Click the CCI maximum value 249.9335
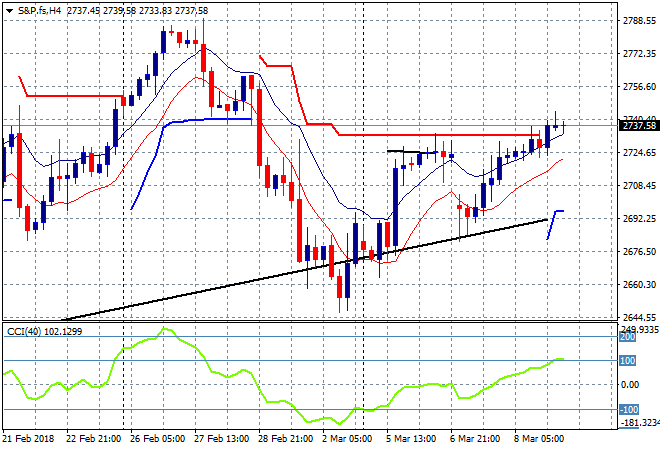Image resolution: width=660 pixels, height=450 pixels. pos(640,329)
